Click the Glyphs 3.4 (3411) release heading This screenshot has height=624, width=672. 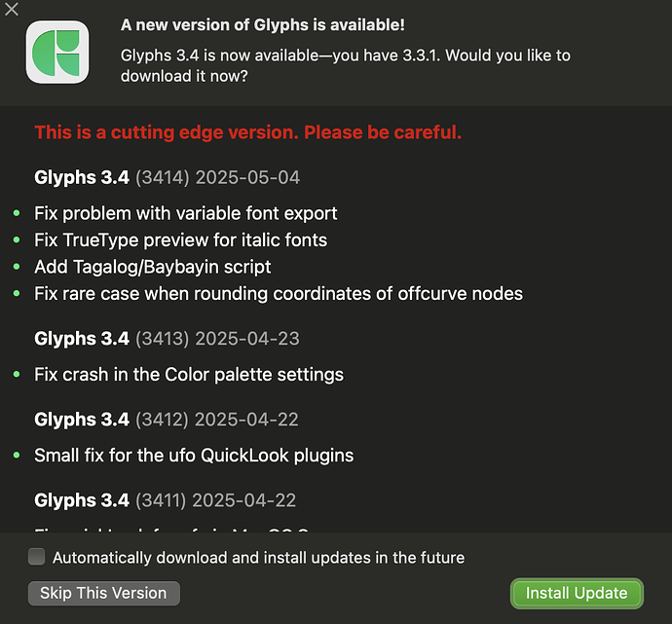coord(166,500)
